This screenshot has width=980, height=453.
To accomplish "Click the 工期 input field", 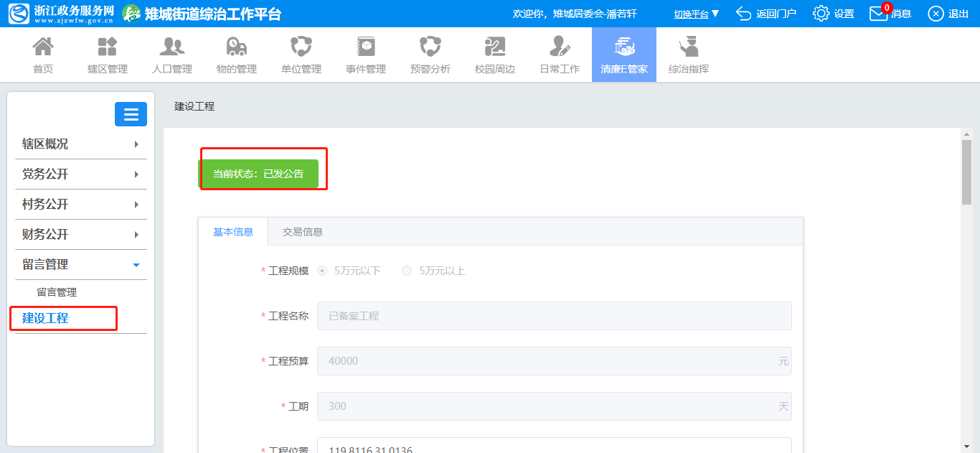I will click(x=555, y=406).
